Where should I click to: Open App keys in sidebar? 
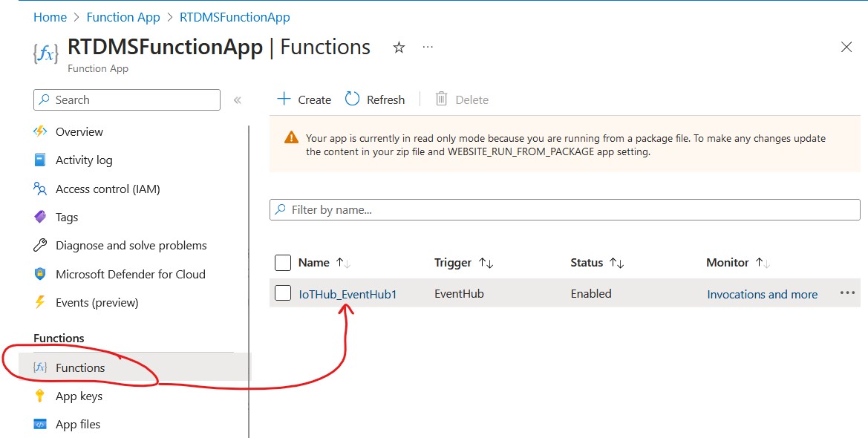click(x=79, y=396)
